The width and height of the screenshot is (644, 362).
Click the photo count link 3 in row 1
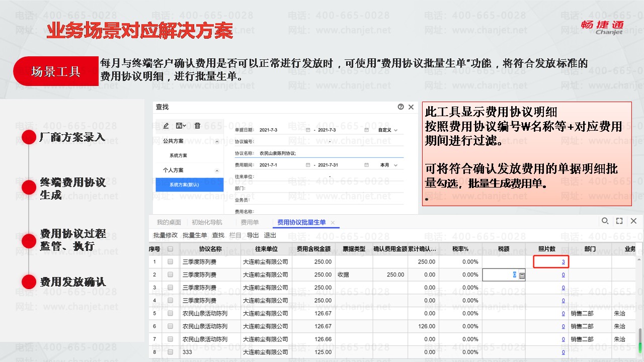(563, 262)
